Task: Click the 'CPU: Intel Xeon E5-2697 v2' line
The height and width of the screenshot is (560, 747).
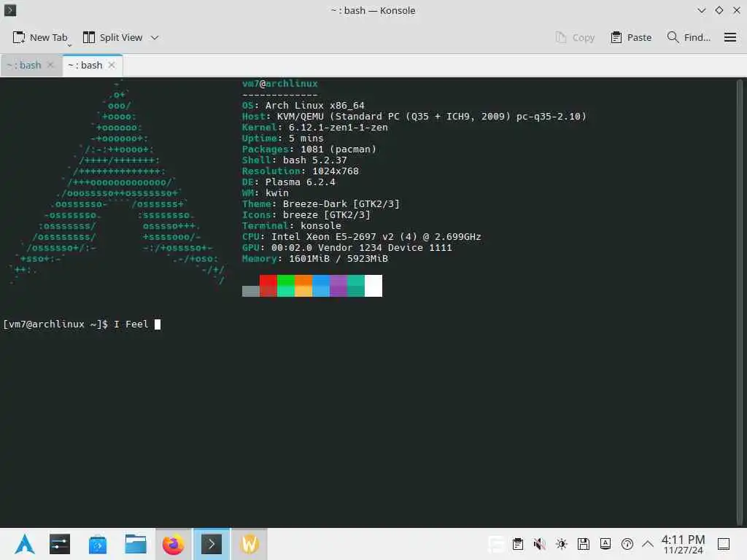Action: [x=362, y=237]
